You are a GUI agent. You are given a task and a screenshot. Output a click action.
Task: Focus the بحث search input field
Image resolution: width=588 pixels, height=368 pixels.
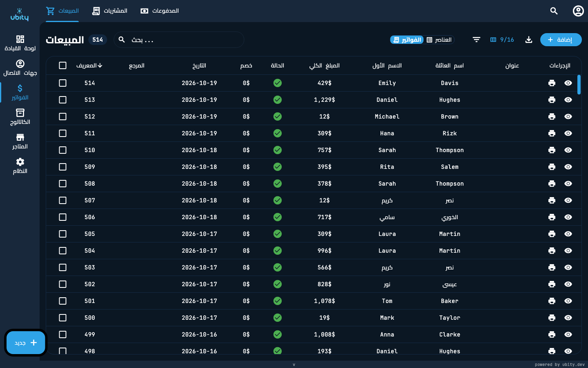(179, 40)
